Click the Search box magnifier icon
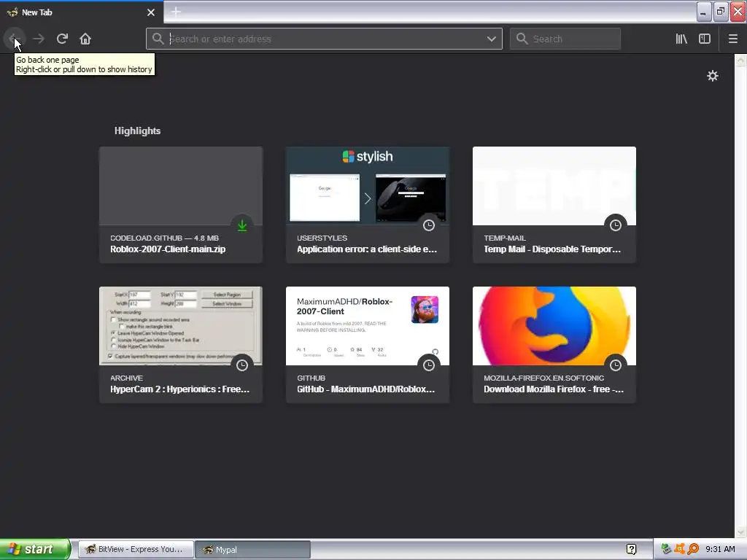The image size is (747, 560). pos(522,39)
